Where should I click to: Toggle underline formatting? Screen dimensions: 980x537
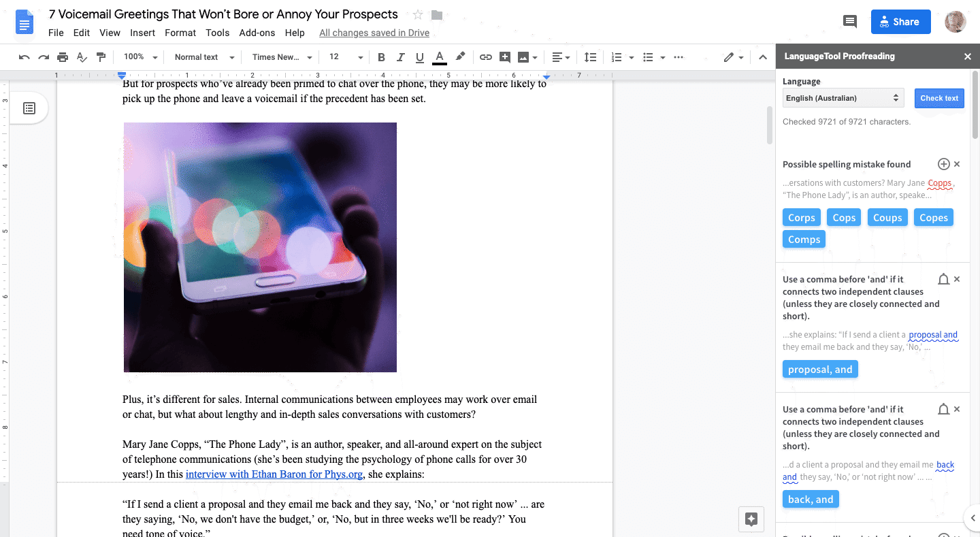pos(419,57)
